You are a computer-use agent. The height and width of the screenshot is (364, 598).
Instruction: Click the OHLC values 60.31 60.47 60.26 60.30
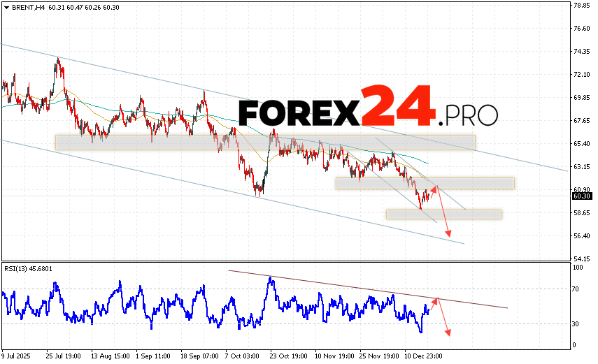[x=84, y=8]
